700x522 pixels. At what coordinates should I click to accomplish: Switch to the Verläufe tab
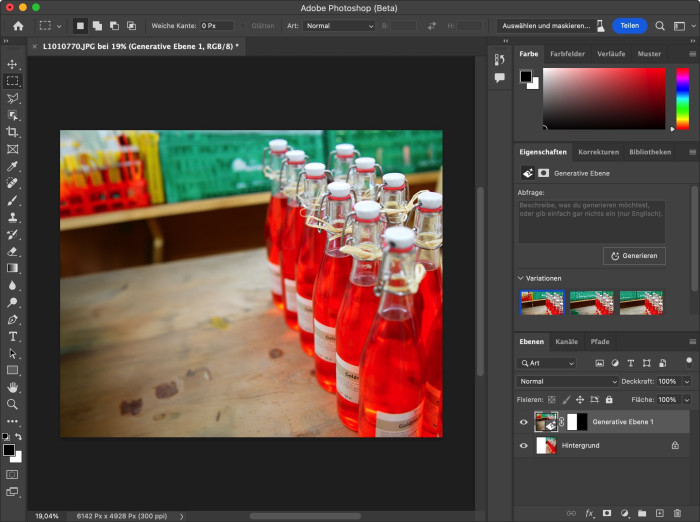click(611, 54)
